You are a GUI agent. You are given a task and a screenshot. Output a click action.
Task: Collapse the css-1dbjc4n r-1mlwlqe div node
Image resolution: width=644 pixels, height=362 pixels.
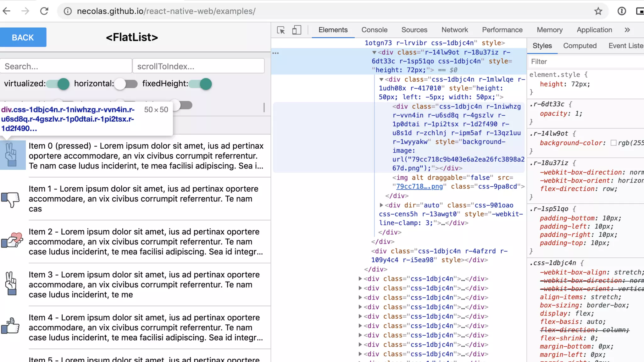click(x=381, y=80)
